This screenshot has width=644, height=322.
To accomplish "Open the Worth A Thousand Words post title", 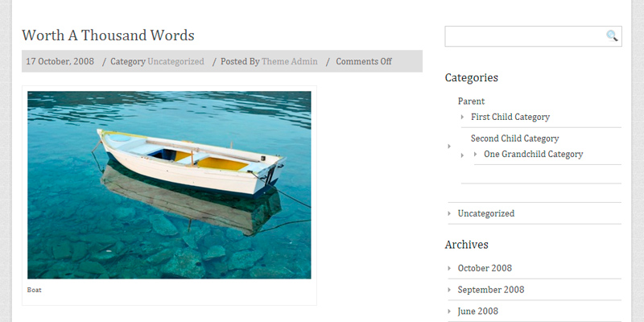I will (x=108, y=35).
